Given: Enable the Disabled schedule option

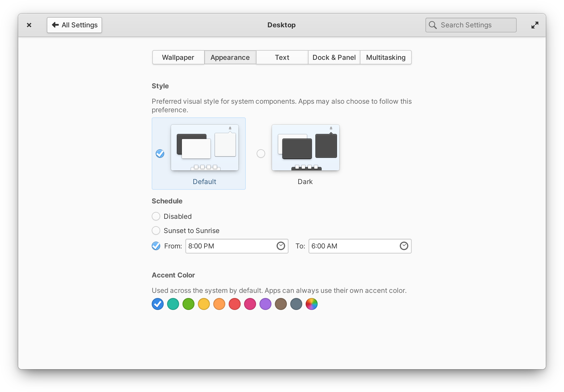Looking at the screenshot, I should (x=156, y=216).
